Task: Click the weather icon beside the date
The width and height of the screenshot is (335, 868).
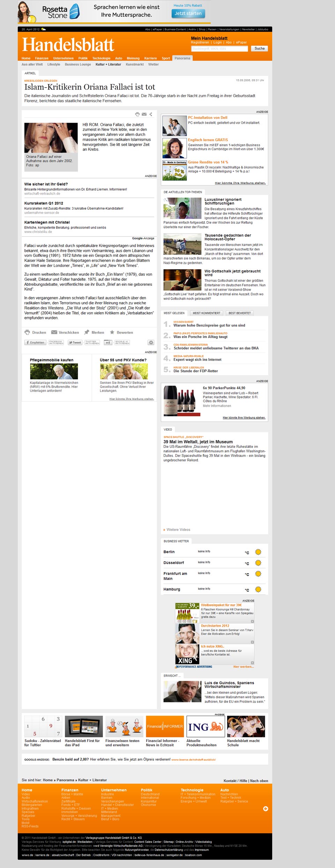Action: coord(44,29)
